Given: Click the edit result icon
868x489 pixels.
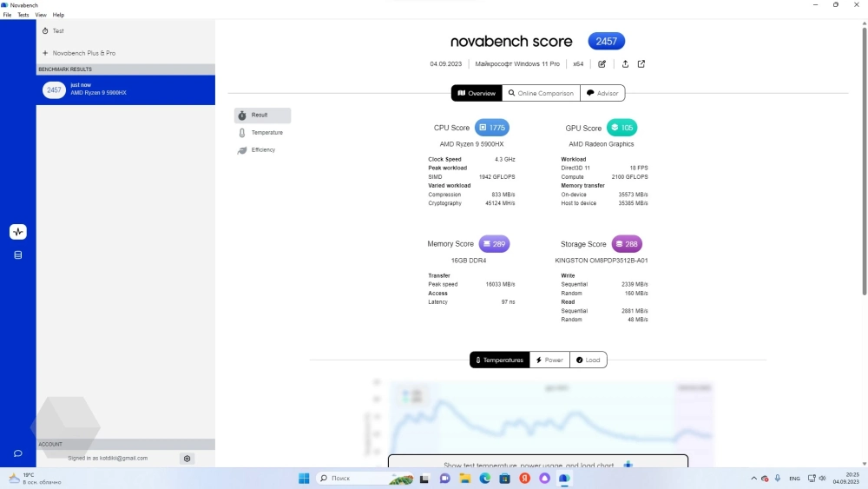Looking at the screenshot, I should point(602,63).
